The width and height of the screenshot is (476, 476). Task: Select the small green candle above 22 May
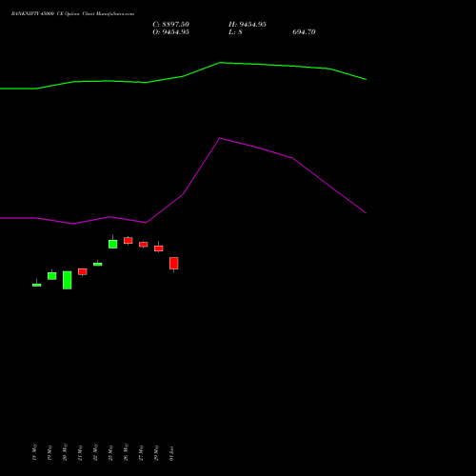pos(98,264)
